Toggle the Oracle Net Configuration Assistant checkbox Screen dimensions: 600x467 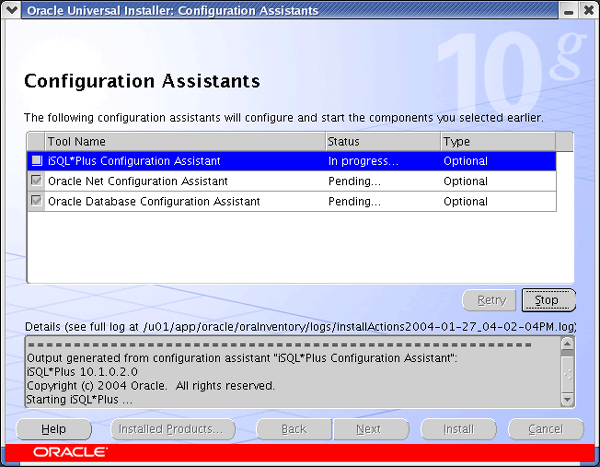point(37,181)
